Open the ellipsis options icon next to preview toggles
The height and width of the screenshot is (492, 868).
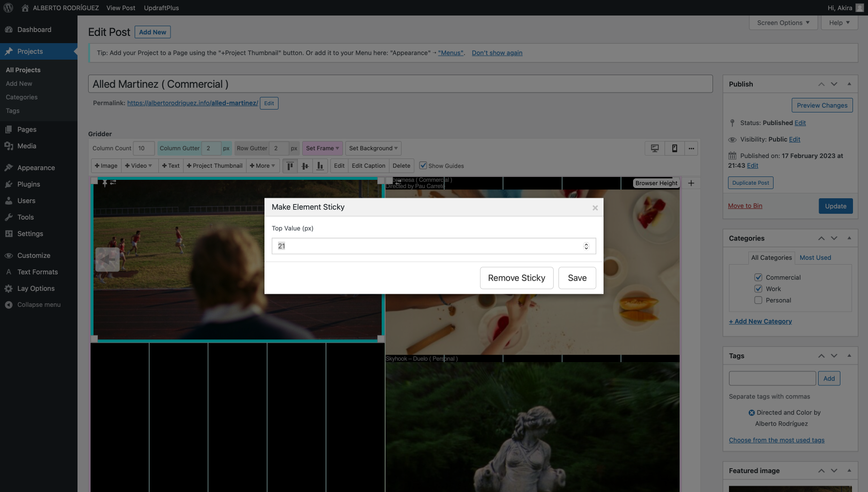click(x=691, y=148)
